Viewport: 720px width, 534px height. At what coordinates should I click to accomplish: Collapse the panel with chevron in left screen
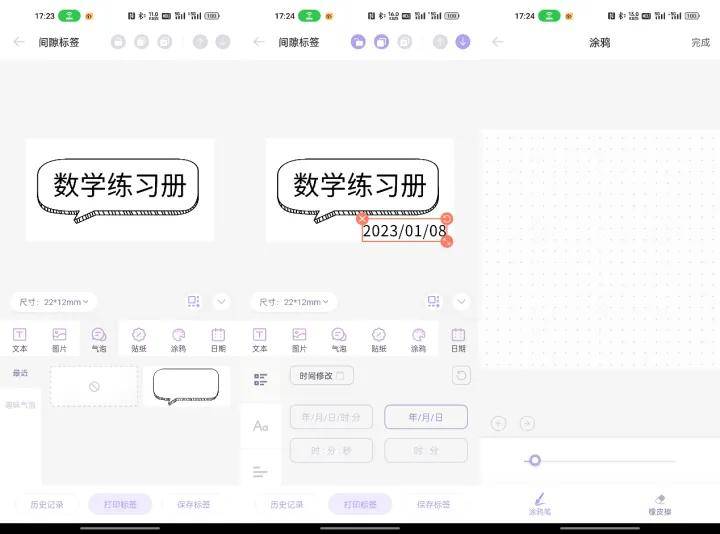click(221, 302)
